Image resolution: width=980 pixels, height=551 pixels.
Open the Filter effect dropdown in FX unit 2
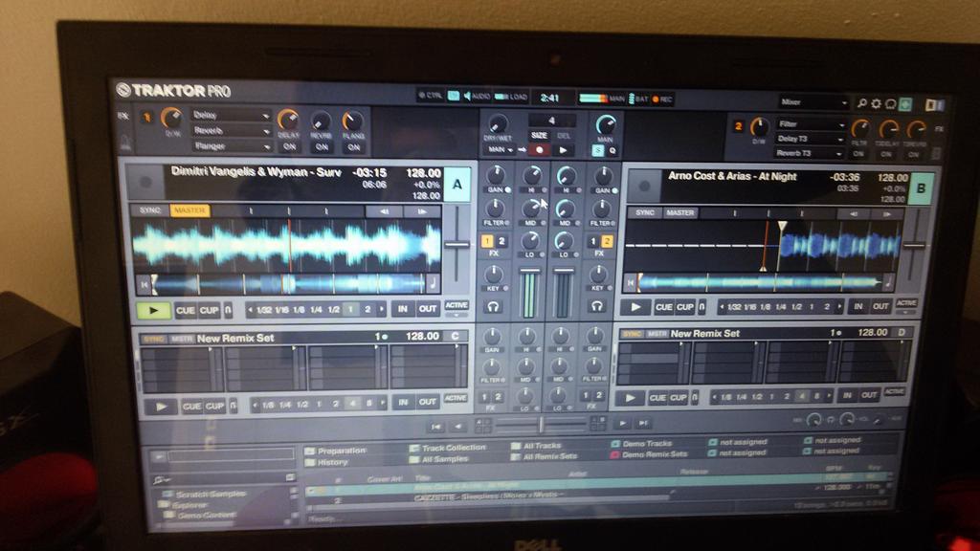click(811, 124)
